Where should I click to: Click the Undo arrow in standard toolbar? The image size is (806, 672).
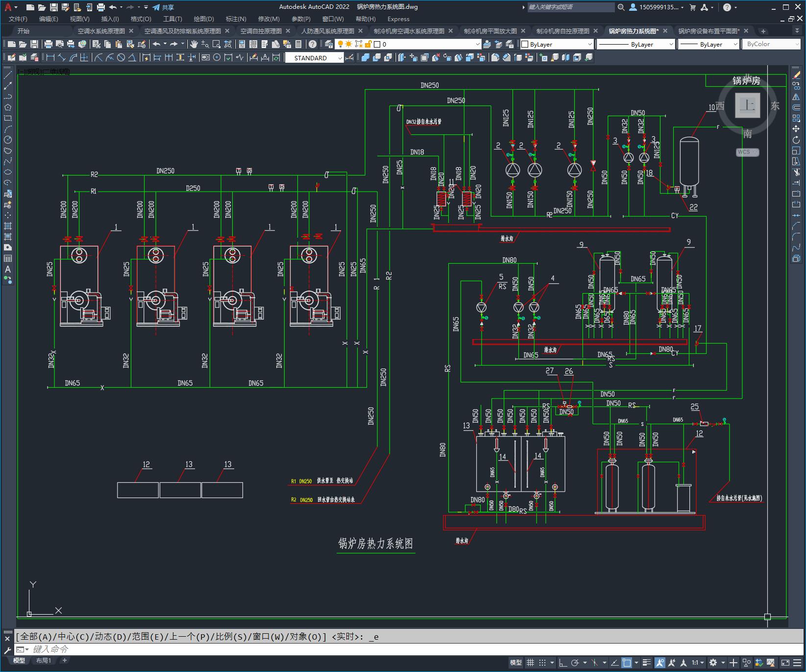coord(156,44)
